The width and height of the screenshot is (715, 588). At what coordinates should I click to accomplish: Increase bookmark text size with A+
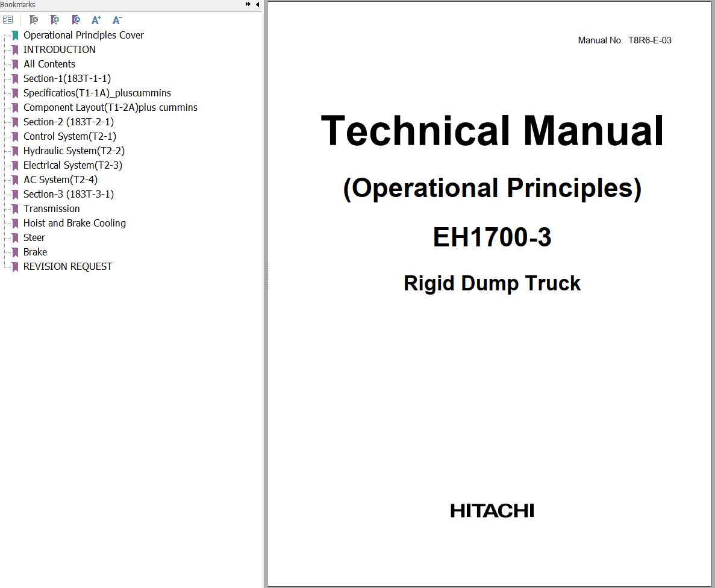[96, 20]
